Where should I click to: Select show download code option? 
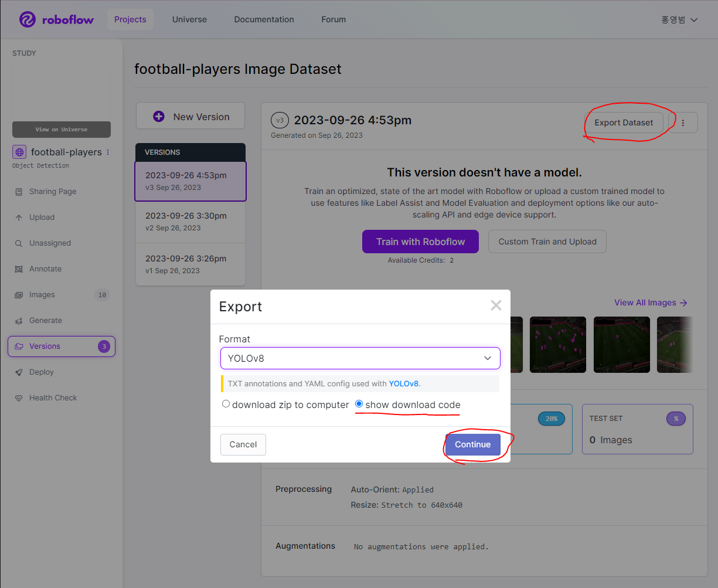359,404
